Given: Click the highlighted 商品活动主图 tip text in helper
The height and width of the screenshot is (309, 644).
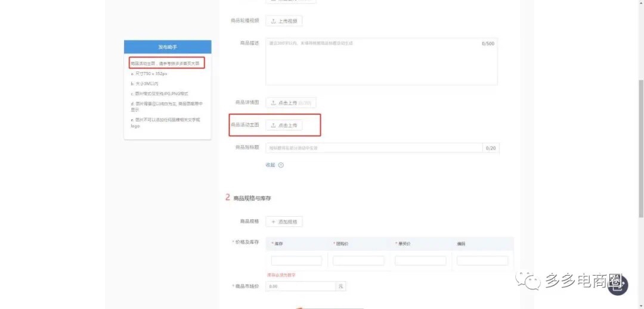Looking at the screenshot, I should coord(167,63).
